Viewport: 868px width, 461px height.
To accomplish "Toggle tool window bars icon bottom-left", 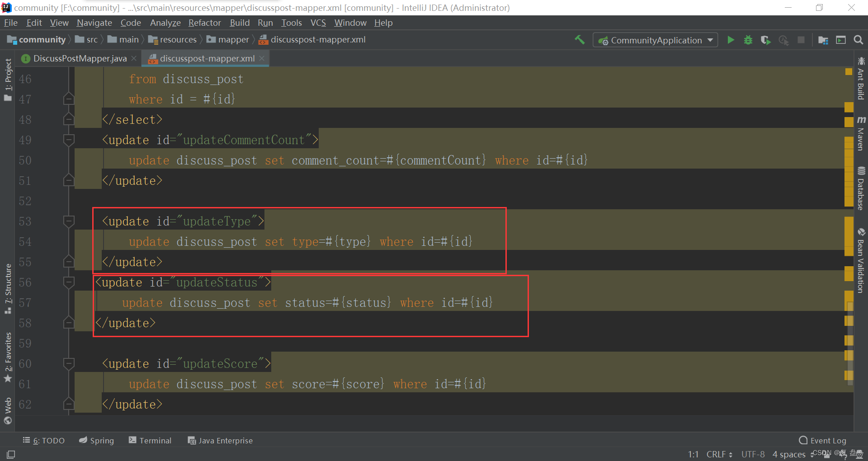I will tap(11, 454).
